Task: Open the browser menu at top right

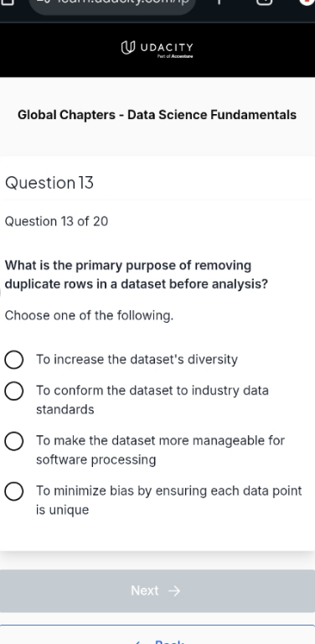Action: coord(307,2)
